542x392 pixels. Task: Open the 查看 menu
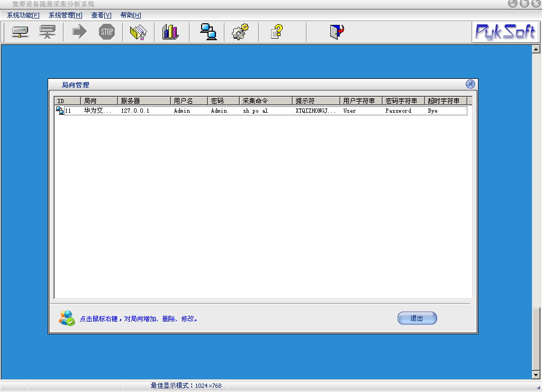(101, 15)
